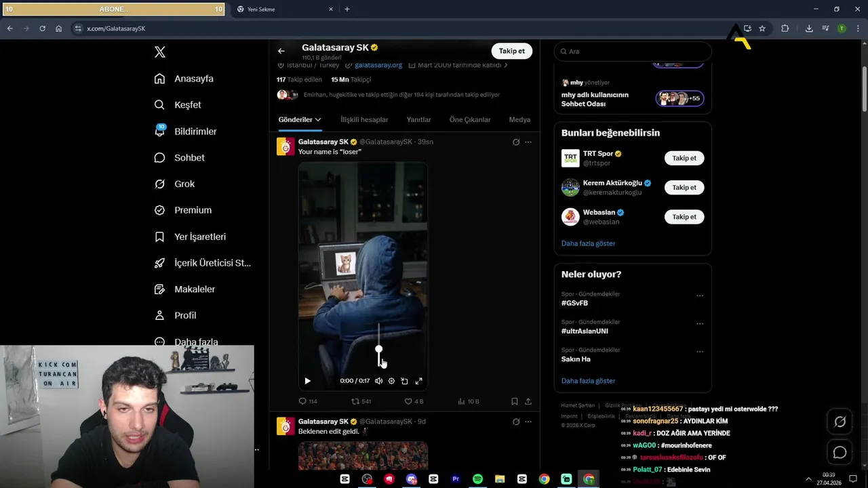Open the Keşfet explore page
868x488 pixels.
[x=178, y=105]
